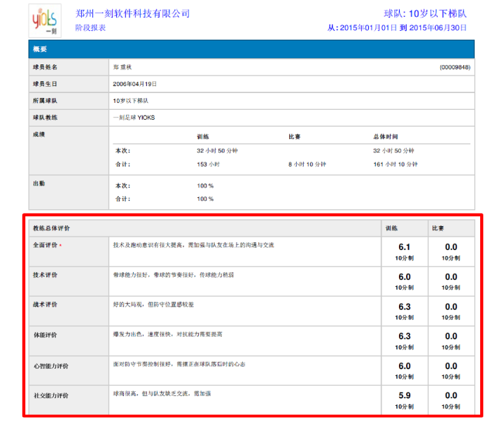This screenshot has height=422, width=504.
Task: Click the 训练 score column header
Action: pyautogui.click(x=391, y=228)
